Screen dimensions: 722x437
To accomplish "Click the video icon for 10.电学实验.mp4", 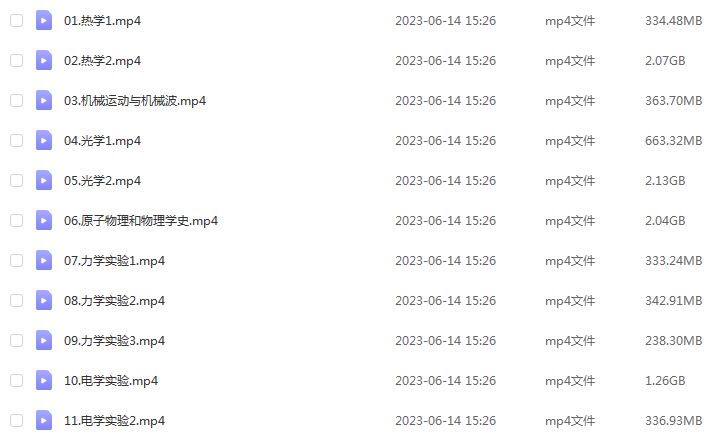I will (x=44, y=380).
